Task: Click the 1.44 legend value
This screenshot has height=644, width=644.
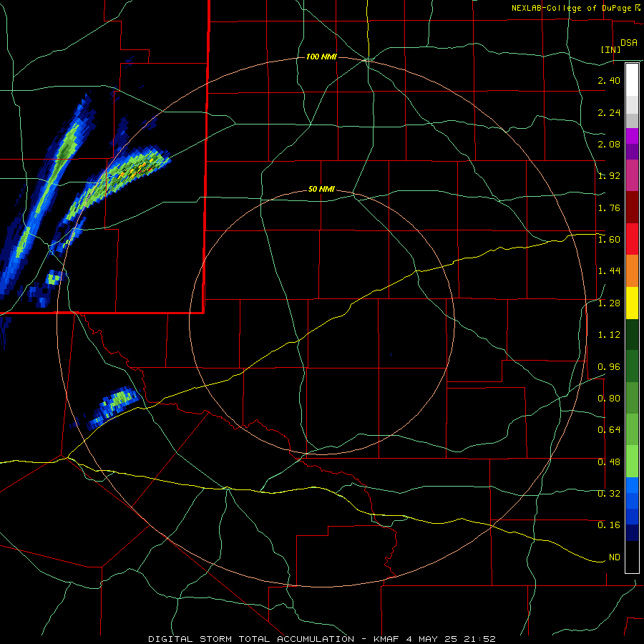Action: click(609, 271)
